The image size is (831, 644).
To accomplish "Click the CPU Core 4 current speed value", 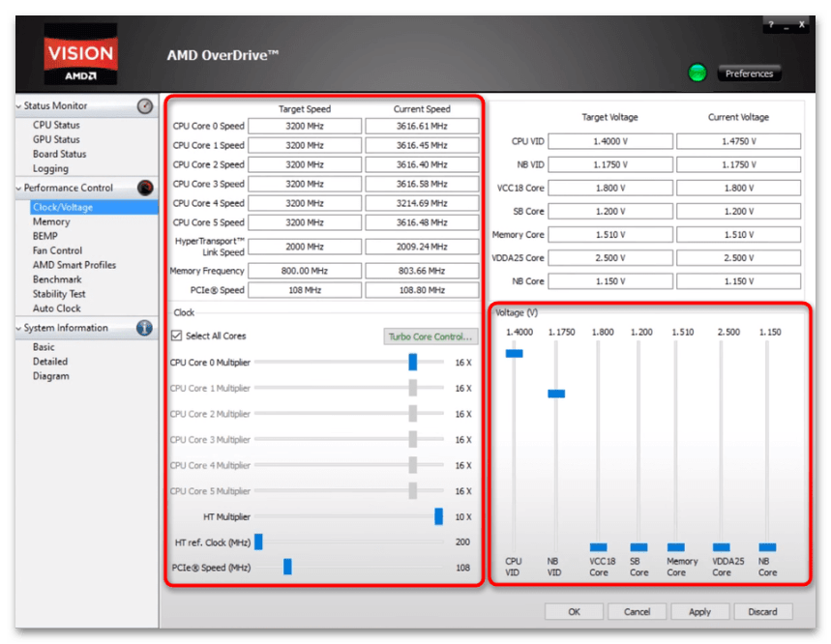I will (422, 203).
